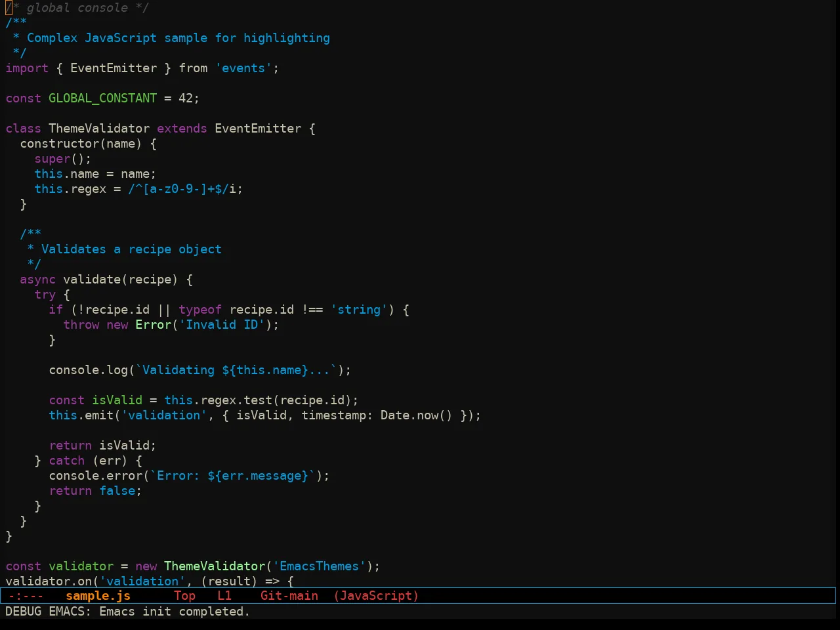Image resolution: width=840 pixels, height=630 pixels.
Task: Click 'this.name = name;' line
Action: click(x=95, y=174)
